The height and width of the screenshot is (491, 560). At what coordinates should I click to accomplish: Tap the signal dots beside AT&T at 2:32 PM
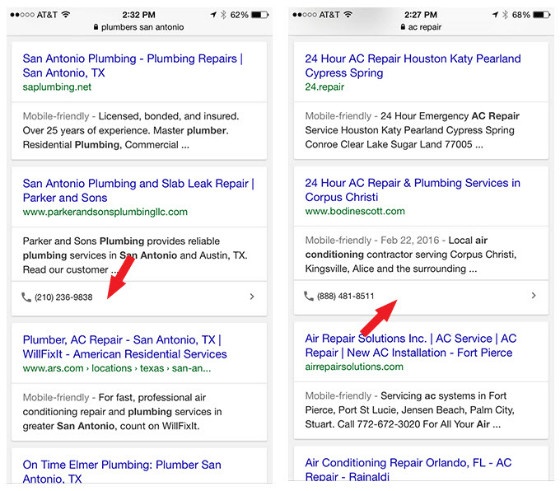tap(22, 15)
